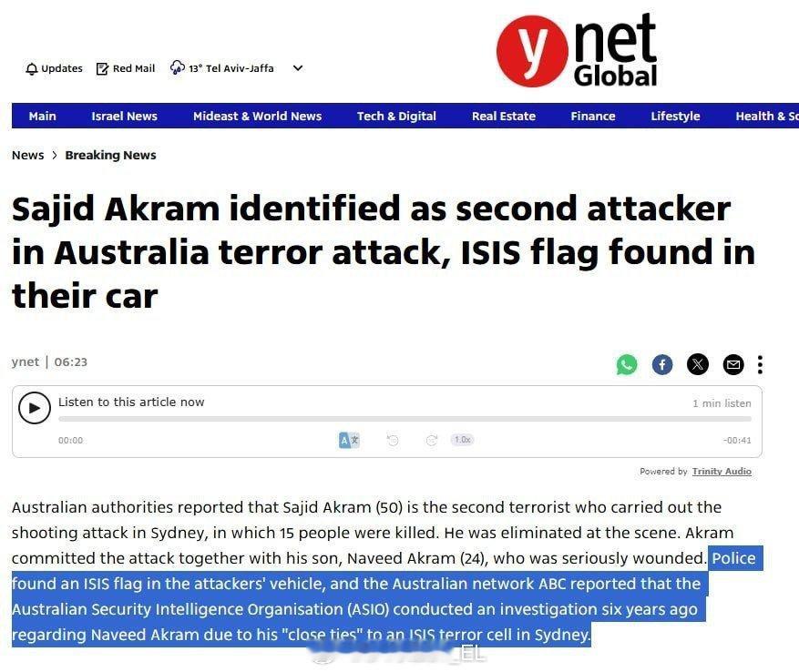Change playback speed 1.0x

click(x=462, y=440)
